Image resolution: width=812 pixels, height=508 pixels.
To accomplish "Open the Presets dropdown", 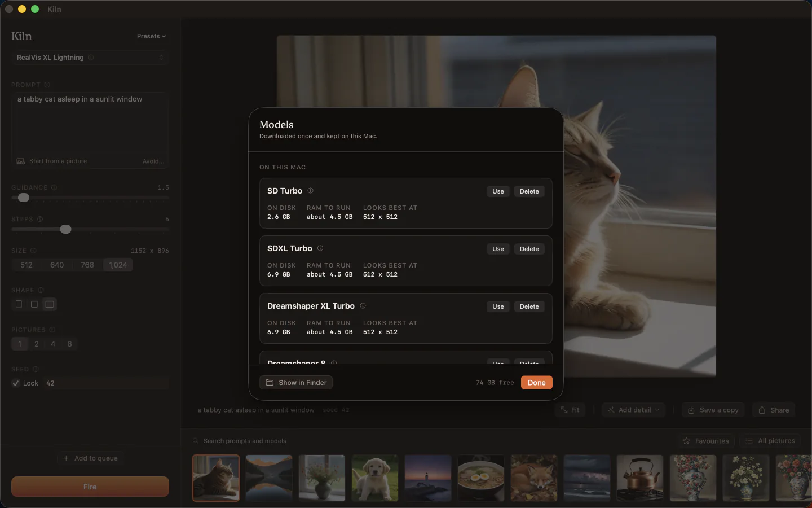I will click(x=151, y=36).
